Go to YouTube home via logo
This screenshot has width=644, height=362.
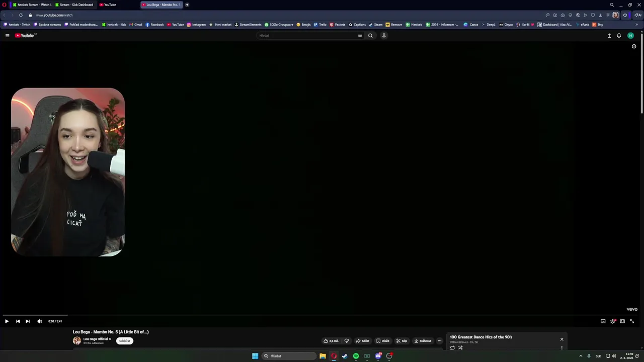coord(24,36)
